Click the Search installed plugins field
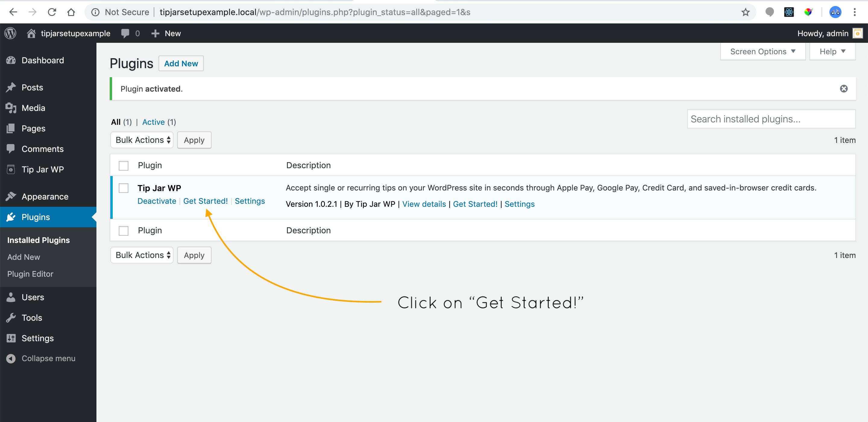This screenshot has height=422, width=868. [x=771, y=119]
